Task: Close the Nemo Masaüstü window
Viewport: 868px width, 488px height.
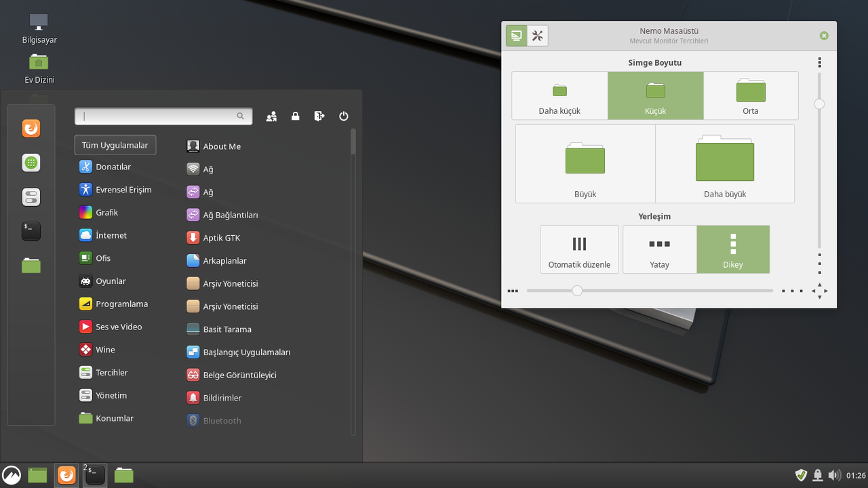Action: 824,36
